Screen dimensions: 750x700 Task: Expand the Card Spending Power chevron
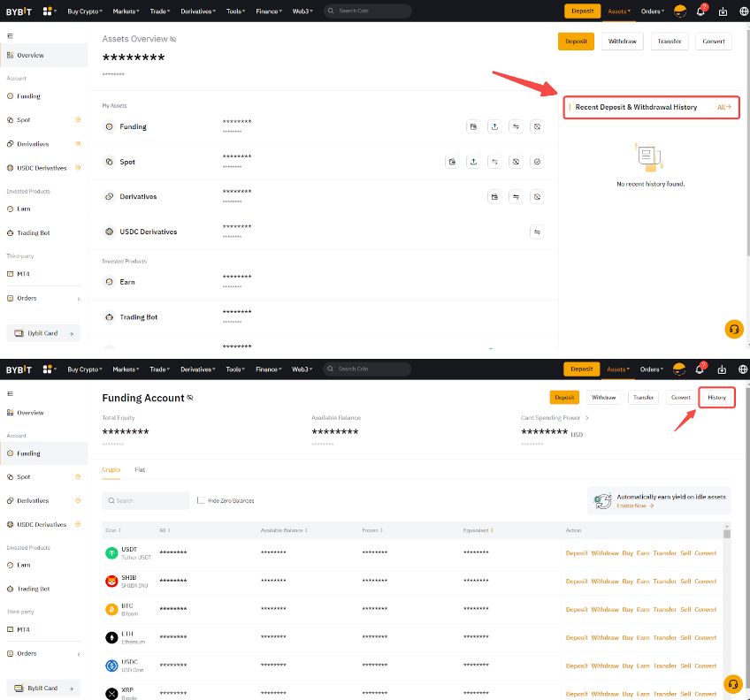pos(586,417)
